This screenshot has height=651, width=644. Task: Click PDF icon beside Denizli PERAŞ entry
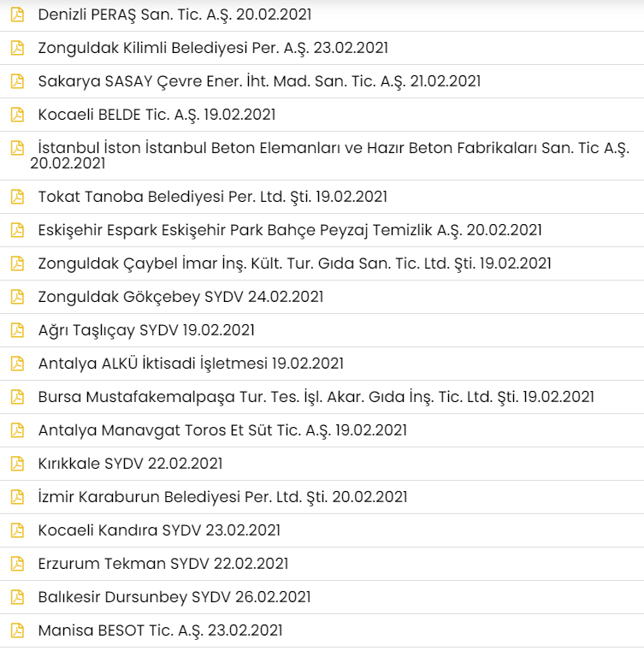click(x=17, y=15)
